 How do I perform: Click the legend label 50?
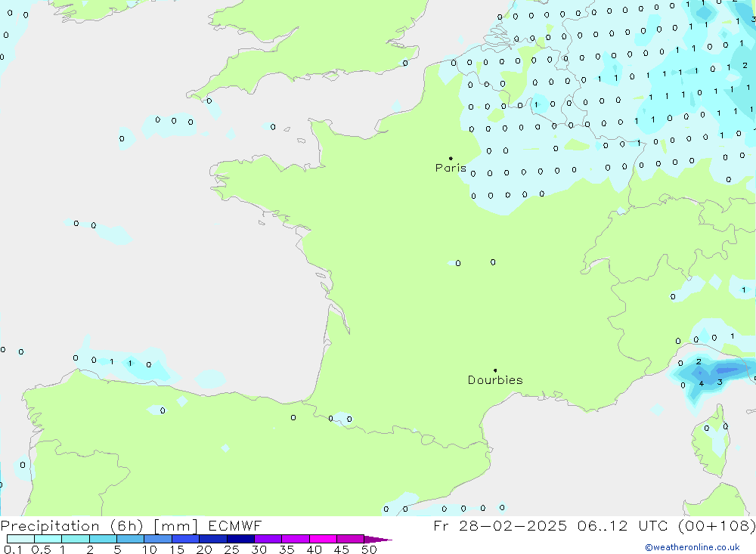pyautogui.click(x=369, y=549)
